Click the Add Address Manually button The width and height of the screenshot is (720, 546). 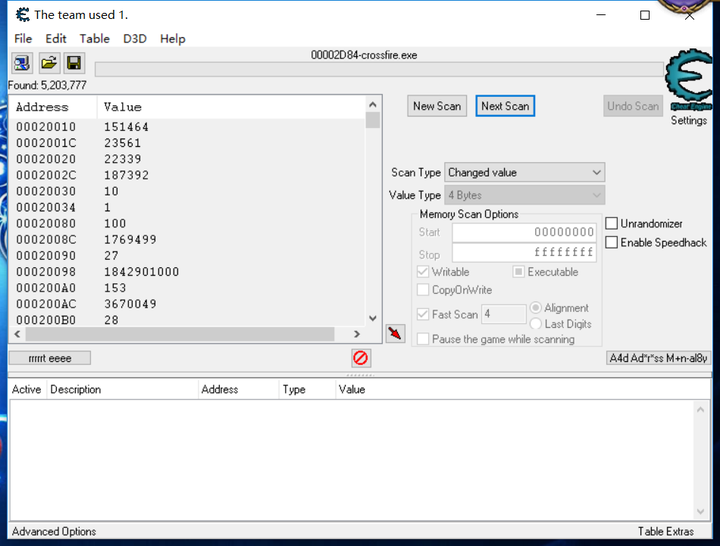(658, 358)
